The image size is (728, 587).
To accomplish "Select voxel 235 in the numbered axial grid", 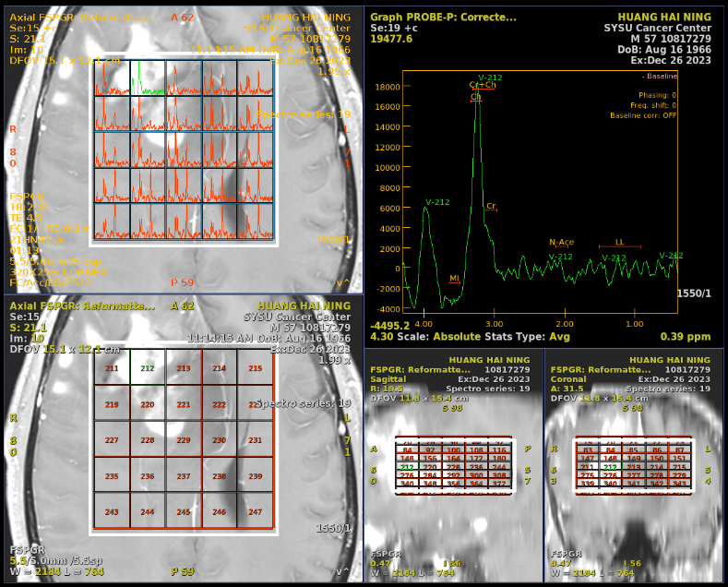I will pos(112,475).
